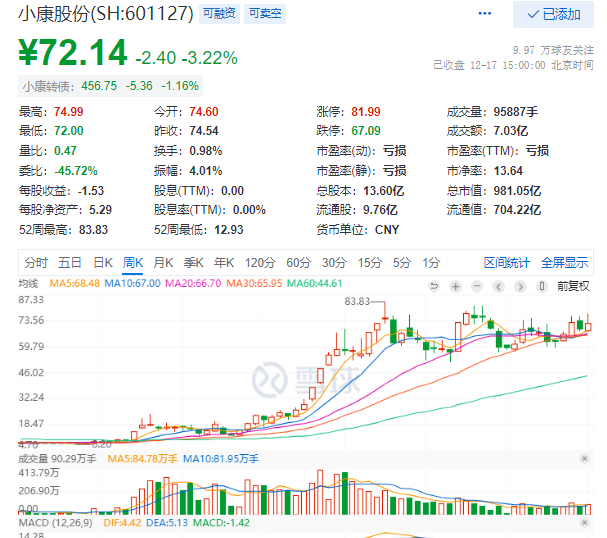The image size is (607, 538).
Task: Click the 6.20 low price marker
Action: click(x=101, y=444)
